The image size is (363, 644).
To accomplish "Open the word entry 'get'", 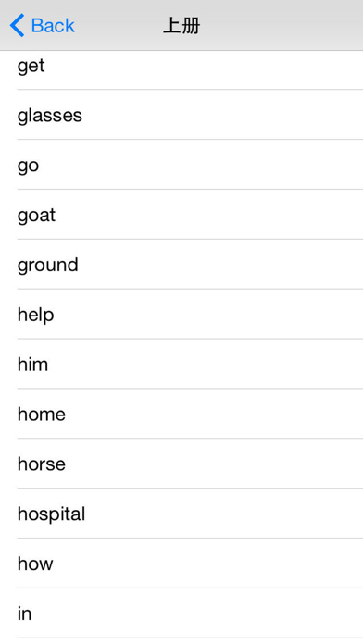I will coord(181,69).
